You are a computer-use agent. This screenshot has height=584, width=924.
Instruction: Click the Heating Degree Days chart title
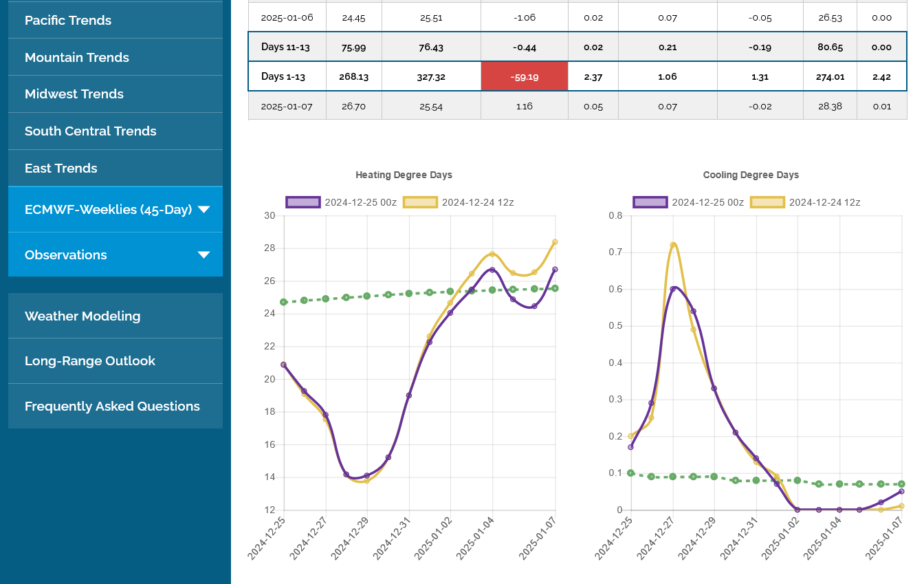(x=404, y=175)
